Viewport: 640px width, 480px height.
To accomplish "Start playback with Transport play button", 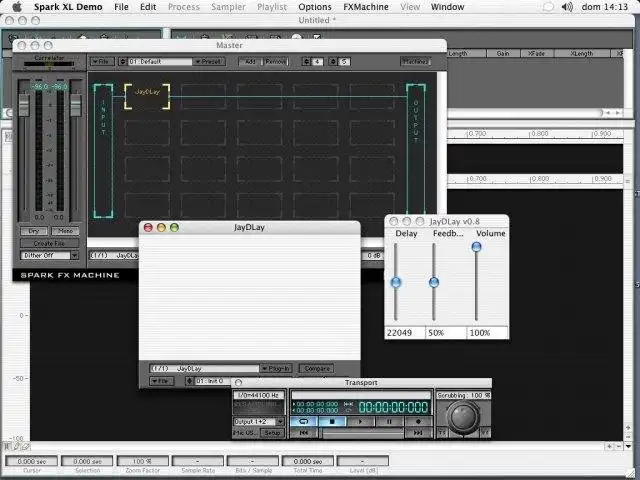I will click(x=360, y=421).
